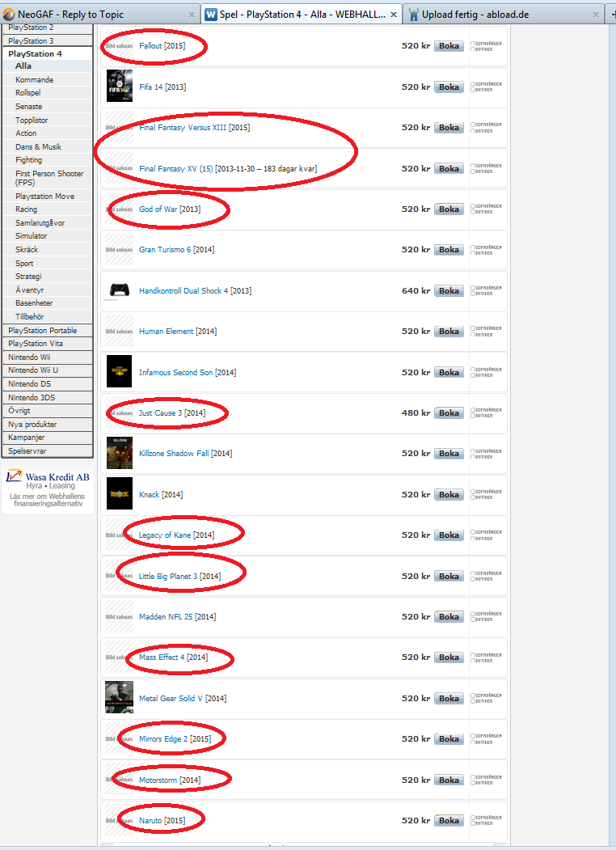The width and height of the screenshot is (616, 850).
Task: Open the Motorstorm product link
Action: pyautogui.click(x=158, y=780)
